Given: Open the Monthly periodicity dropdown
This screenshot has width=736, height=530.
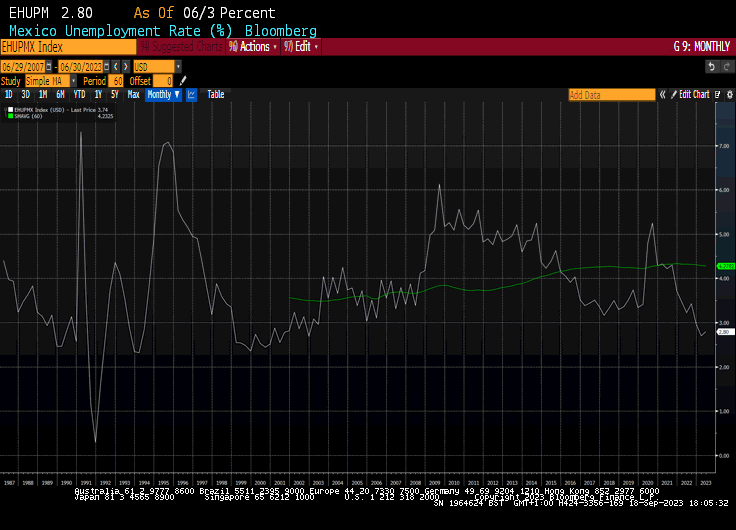Looking at the screenshot, I should pyautogui.click(x=163, y=95).
